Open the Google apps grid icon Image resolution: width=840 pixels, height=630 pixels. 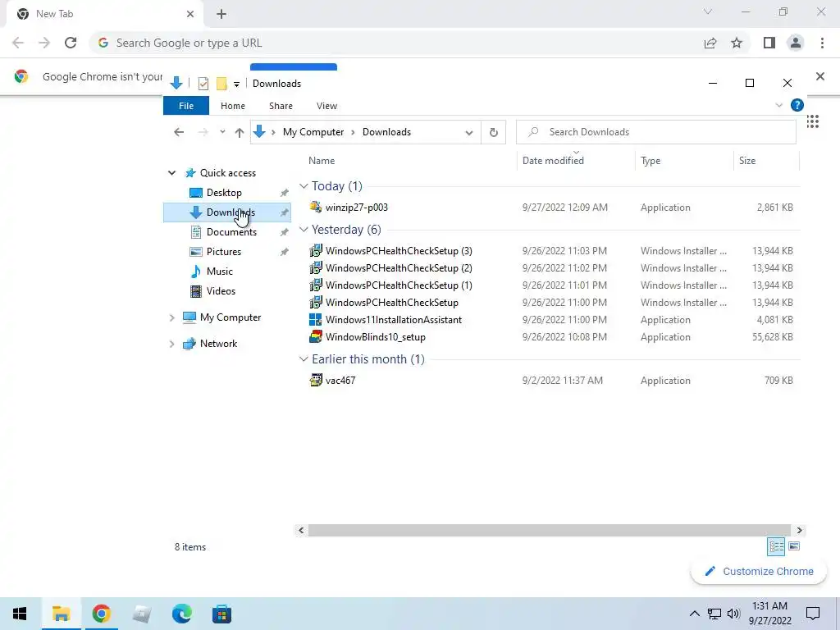pos(813,121)
